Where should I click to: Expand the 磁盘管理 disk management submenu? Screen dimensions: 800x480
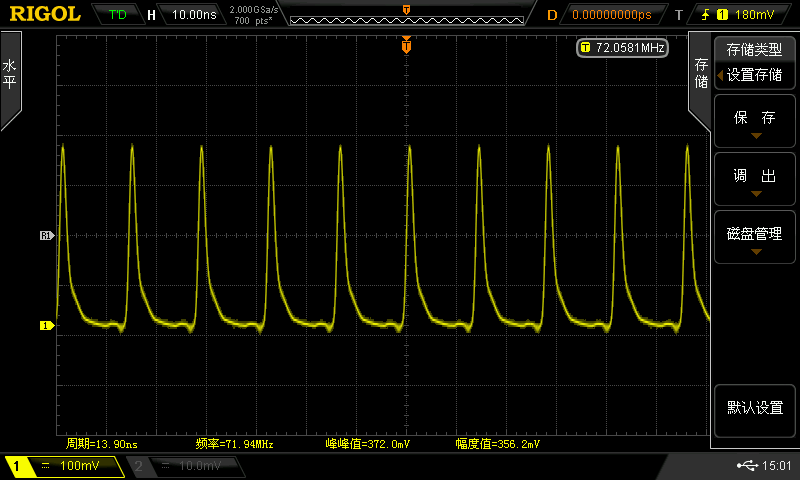click(754, 238)
